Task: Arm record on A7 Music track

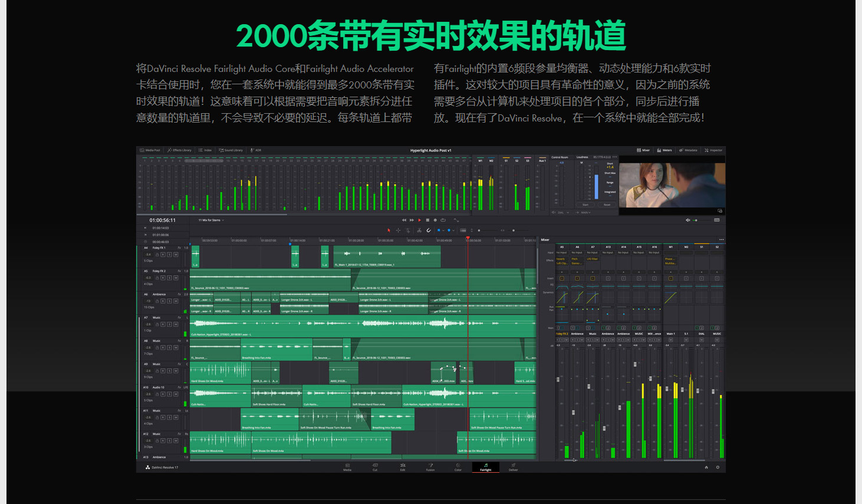Action: pos(163,324)
